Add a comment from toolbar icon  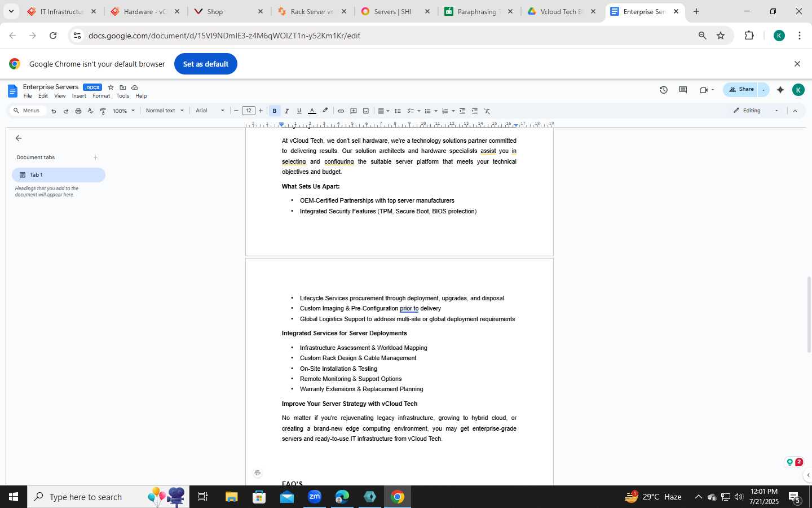point(354,111)
